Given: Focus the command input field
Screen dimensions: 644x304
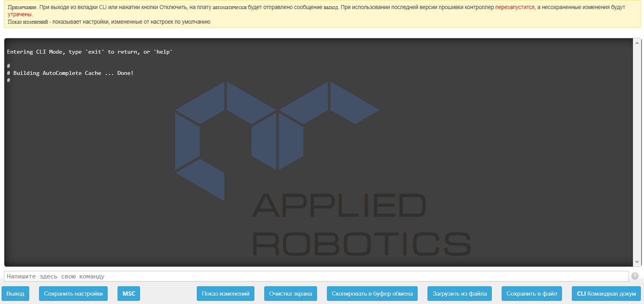Looking at the screenshot, I should tap(315, 276).
